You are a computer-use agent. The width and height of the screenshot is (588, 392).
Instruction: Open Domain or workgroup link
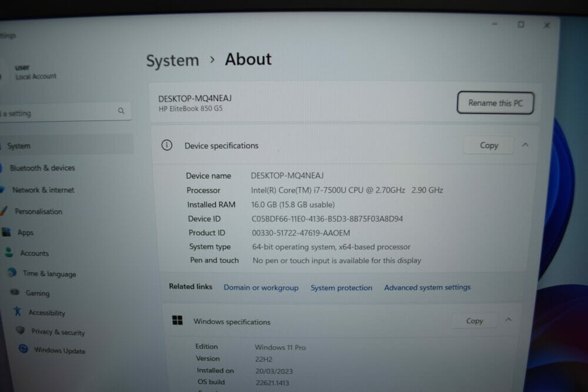tap(261, 287)
